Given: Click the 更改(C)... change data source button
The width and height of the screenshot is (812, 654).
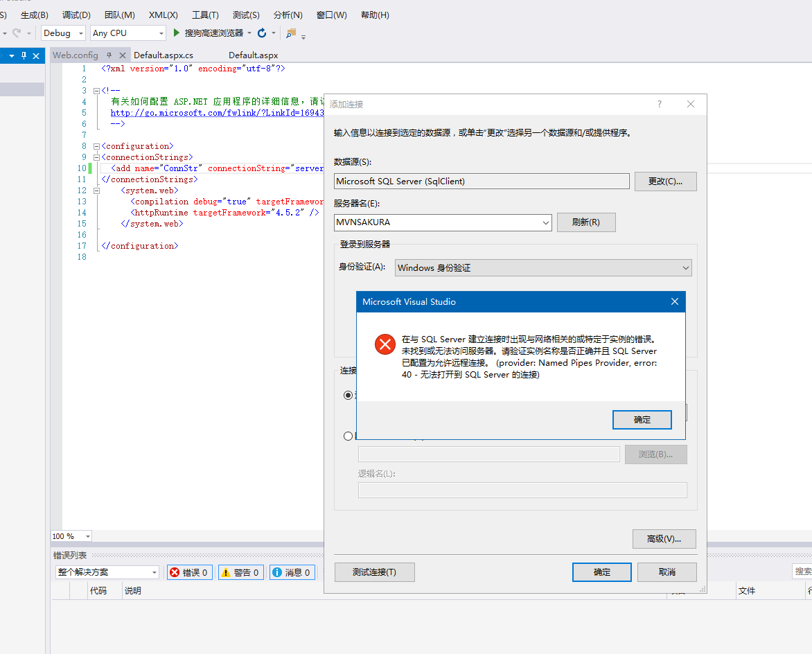Looking at the screenshot, I should click(665, 182).
